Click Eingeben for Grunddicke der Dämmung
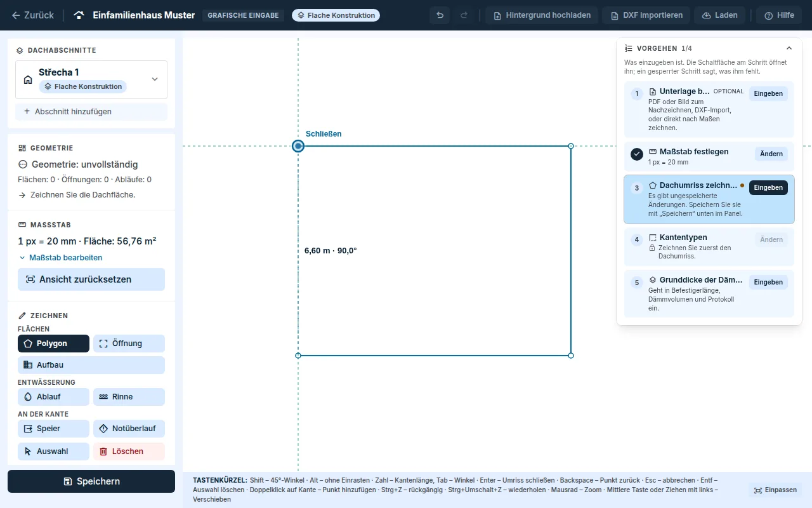This screenshot has width=812, height=508. click(768, 283)
